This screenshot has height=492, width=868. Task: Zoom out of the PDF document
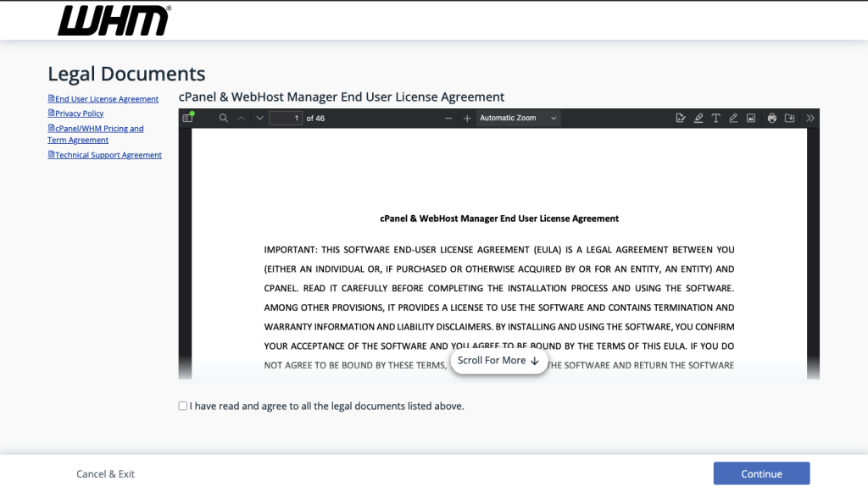click(448, 119)
